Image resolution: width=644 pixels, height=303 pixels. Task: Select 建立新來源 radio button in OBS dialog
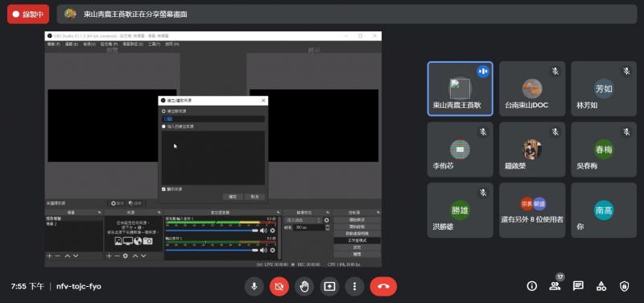pos(164,111)
